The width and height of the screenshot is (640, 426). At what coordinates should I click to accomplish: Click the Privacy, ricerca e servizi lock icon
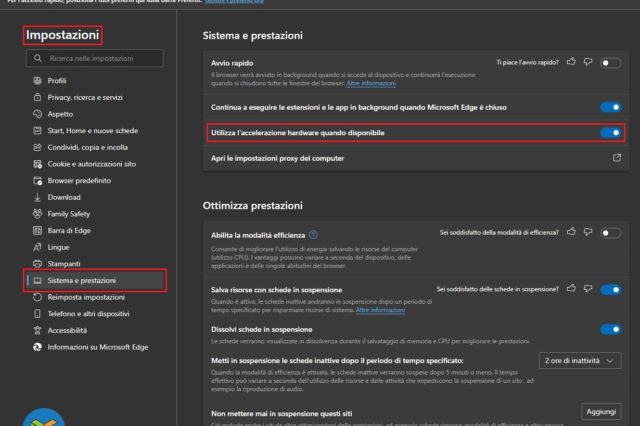(35, 97)
